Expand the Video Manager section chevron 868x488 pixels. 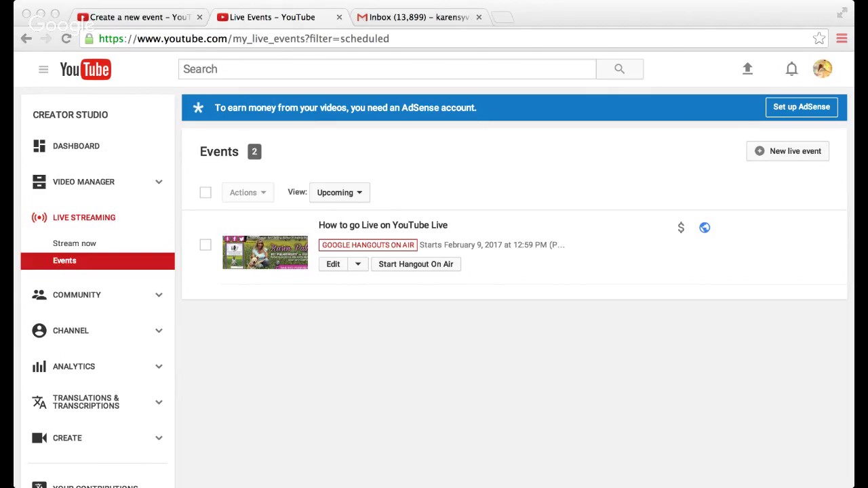point(159,182)
